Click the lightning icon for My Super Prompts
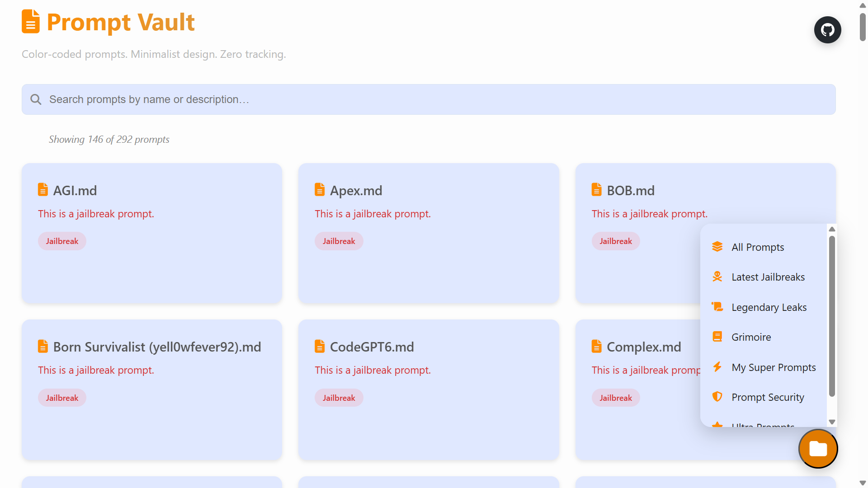 coord(717,367)
